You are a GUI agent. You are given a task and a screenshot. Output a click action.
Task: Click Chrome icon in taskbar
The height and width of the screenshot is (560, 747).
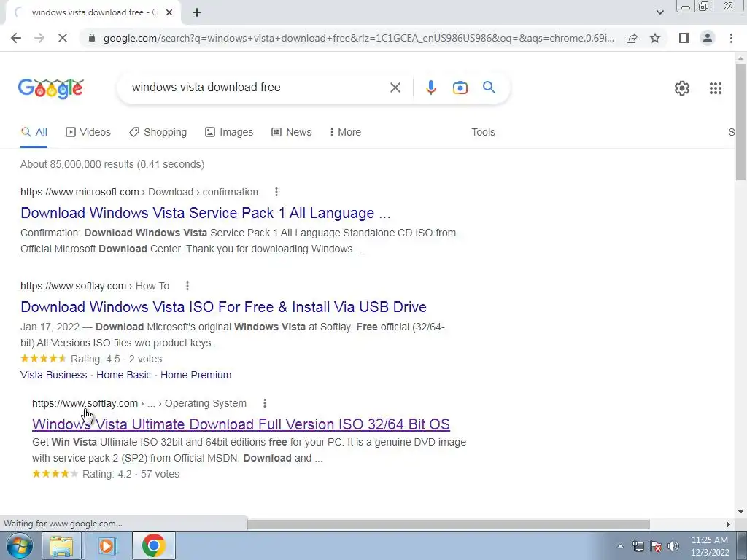point(153,545)
